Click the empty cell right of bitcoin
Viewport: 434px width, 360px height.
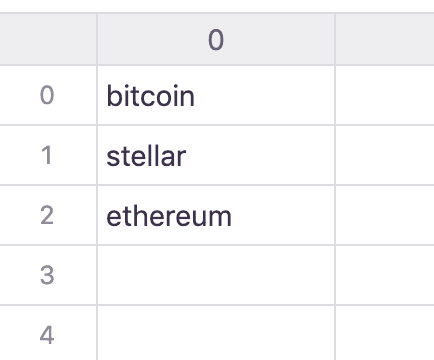[385, 95]
